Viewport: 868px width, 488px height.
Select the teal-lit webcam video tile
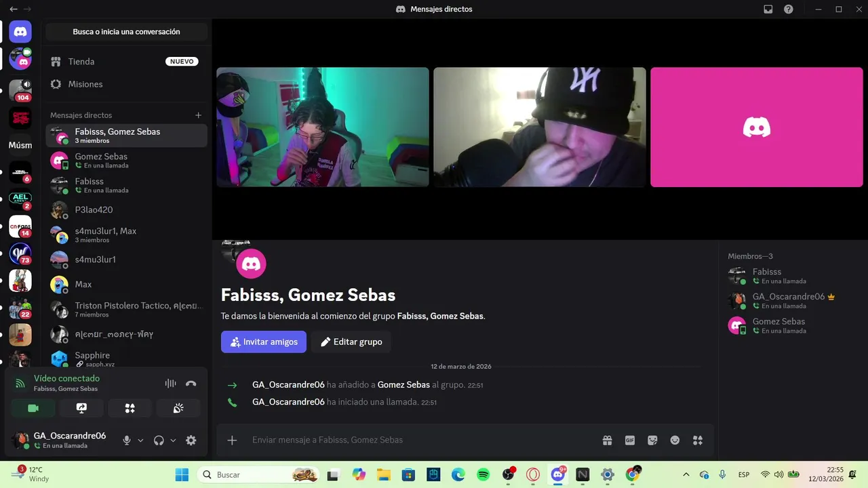click(x=323, y=127)
